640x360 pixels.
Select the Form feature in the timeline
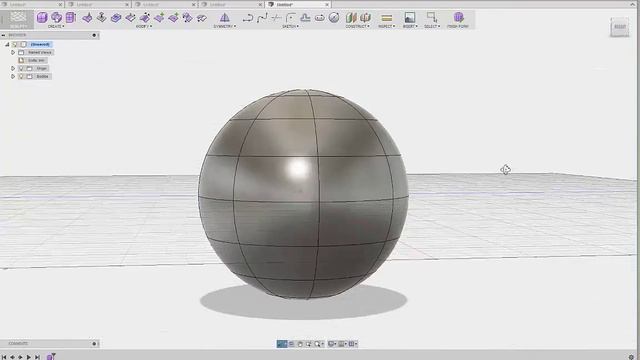pyautogui.click(x=51, y=357)
